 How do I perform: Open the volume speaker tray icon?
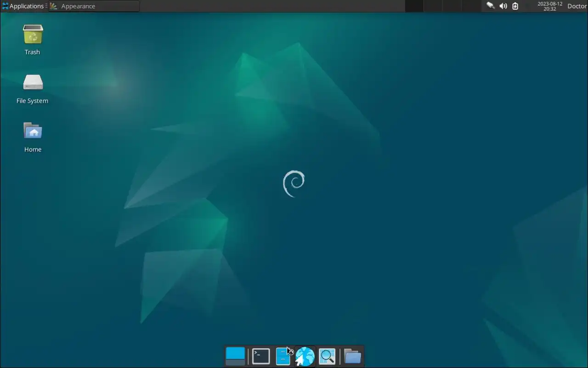tap(503, 6)
